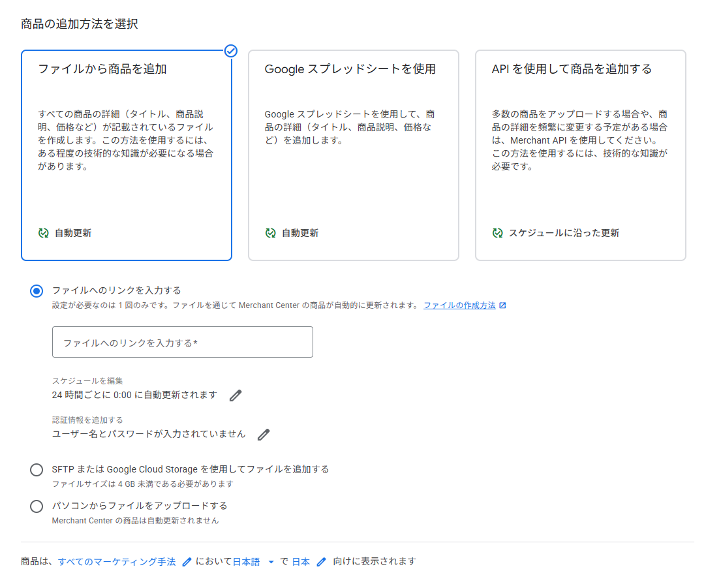Click 自動更新 icon in ファイルから商品を追加 card
The width and height of the screenshot is (706, 588).
(43, 233)
